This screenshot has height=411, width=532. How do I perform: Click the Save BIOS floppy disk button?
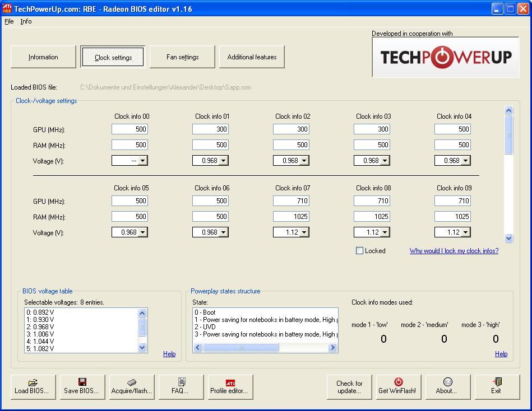coord(82,387)
